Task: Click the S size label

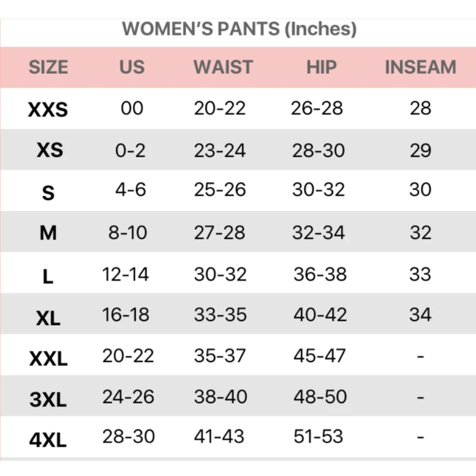Action: [48, 193]
